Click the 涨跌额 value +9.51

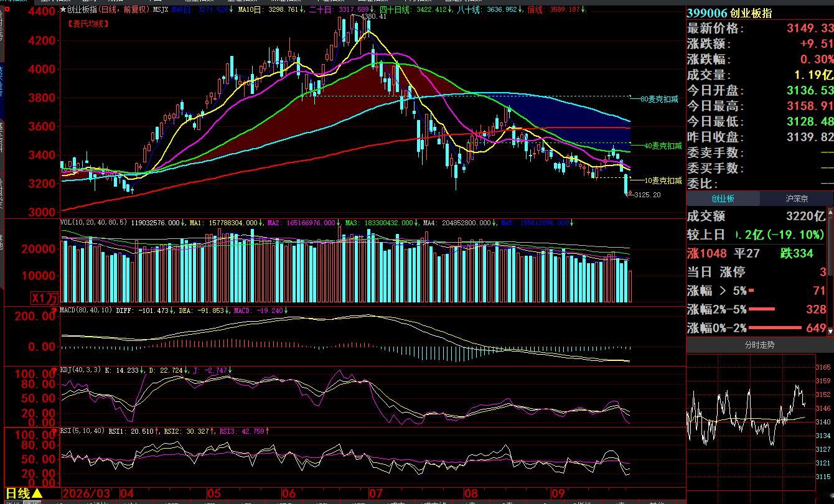click(x=818, y=44)
